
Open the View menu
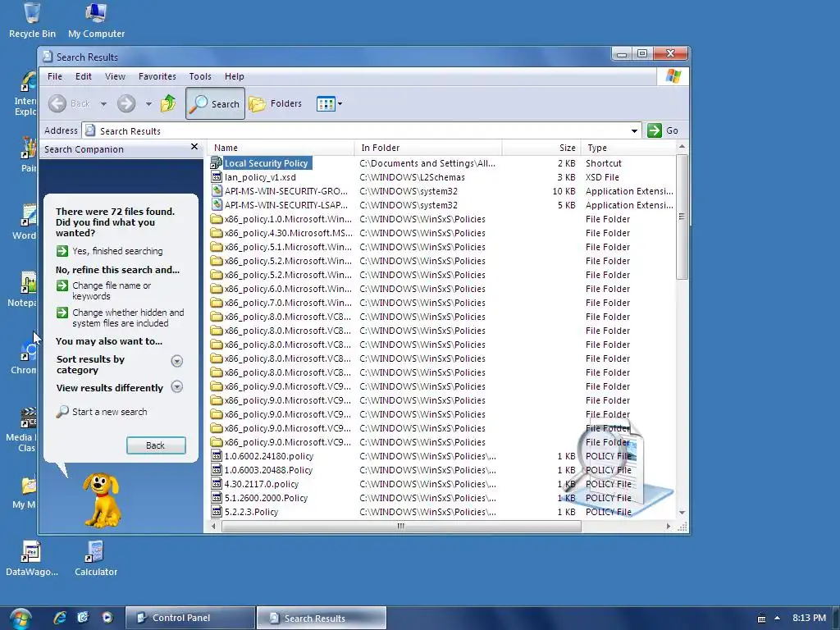pyautogui.click(x=115, y=76)
